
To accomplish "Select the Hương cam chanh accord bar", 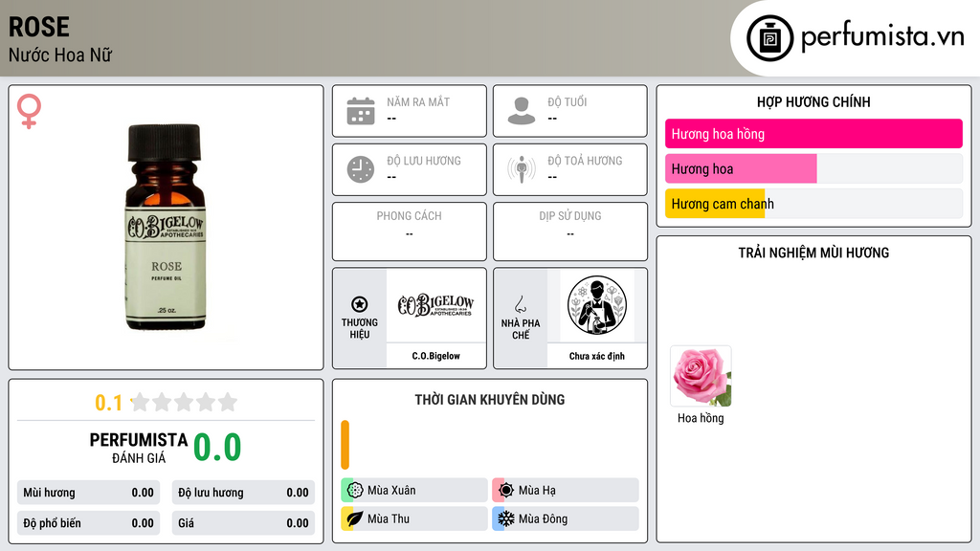I will tap(813, 204).
